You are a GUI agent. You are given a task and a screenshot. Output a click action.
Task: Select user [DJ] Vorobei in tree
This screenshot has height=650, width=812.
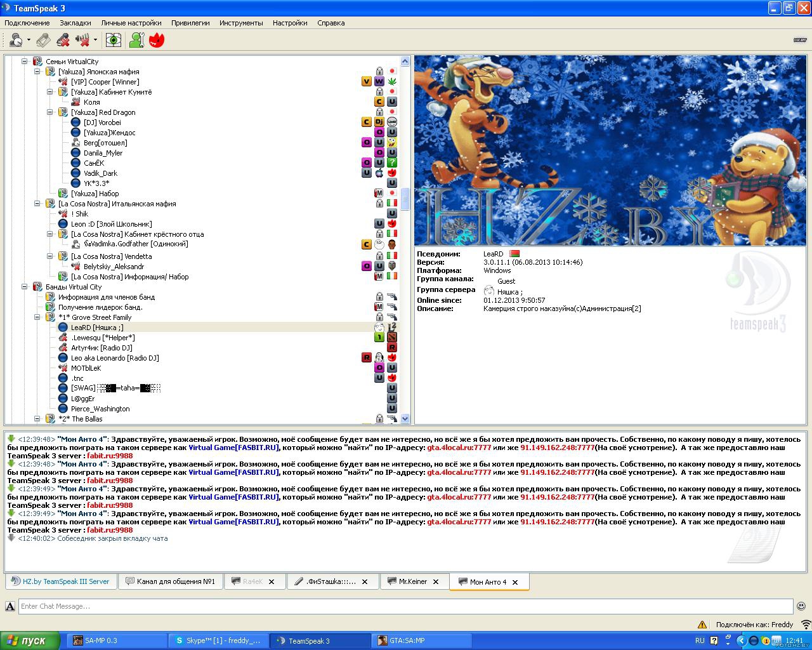[102, 123]
